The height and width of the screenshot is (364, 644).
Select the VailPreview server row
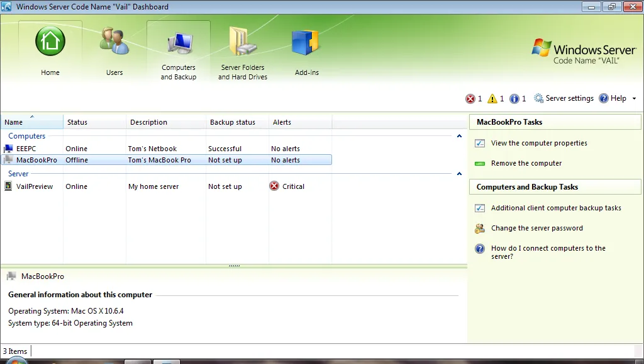click(x=166, y=186)
